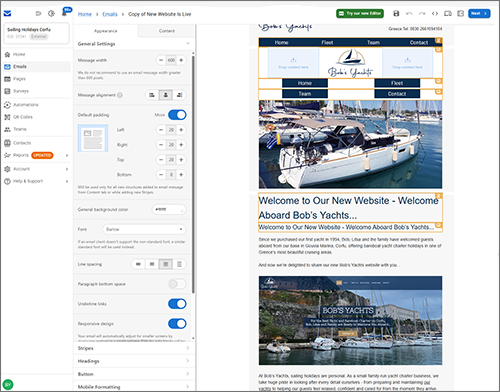Click the Team button in the email preview
This screenshot has width=500, height=392.
(305, 94)
